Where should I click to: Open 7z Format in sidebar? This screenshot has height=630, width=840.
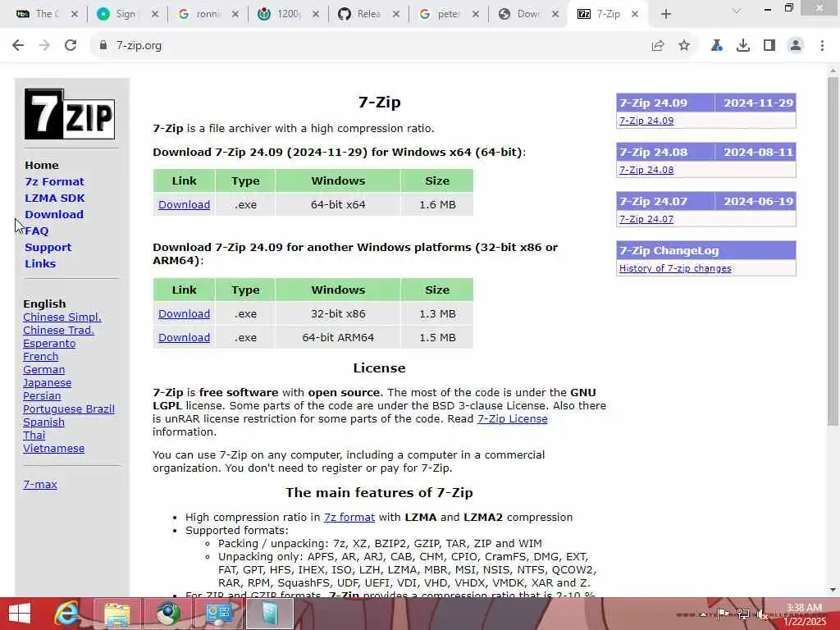coord(54,181)
